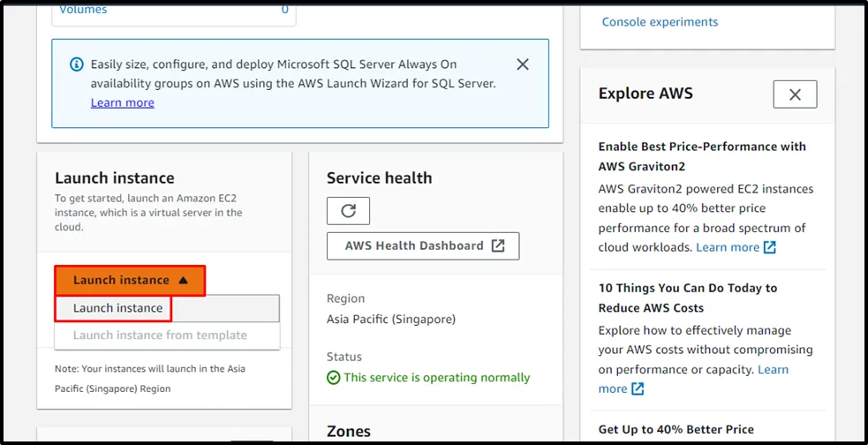
Task: Dismiss the SQL Server Launch Wizard banner
Action: [x=523, y=64]
